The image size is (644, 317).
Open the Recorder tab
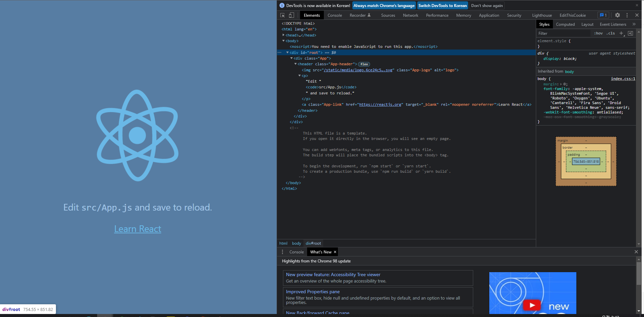point(360,15)
